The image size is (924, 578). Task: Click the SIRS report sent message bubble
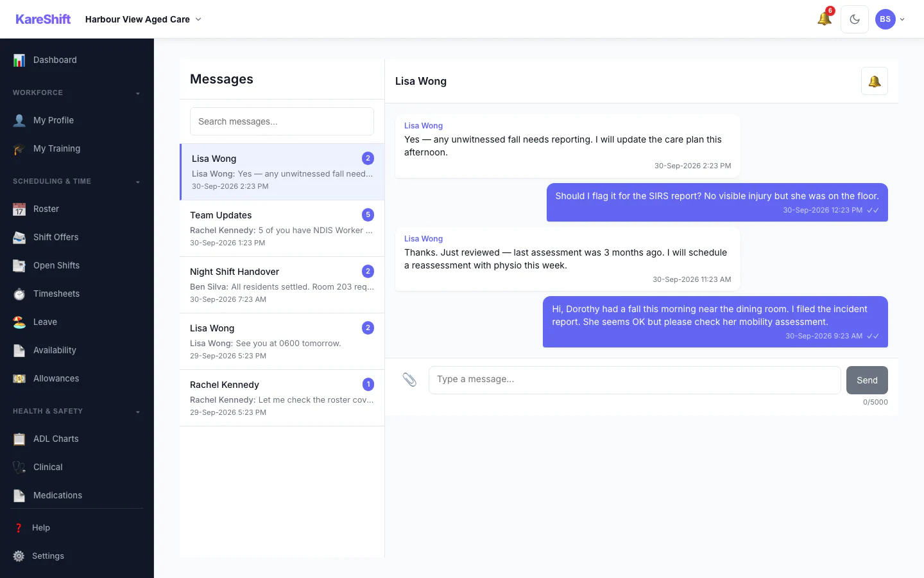(x=717, y=202)
